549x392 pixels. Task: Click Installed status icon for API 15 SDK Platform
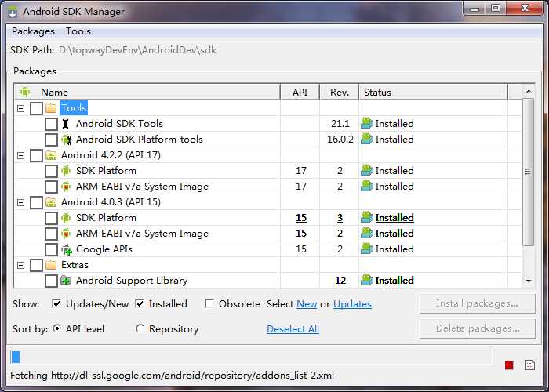pos(367,217)
